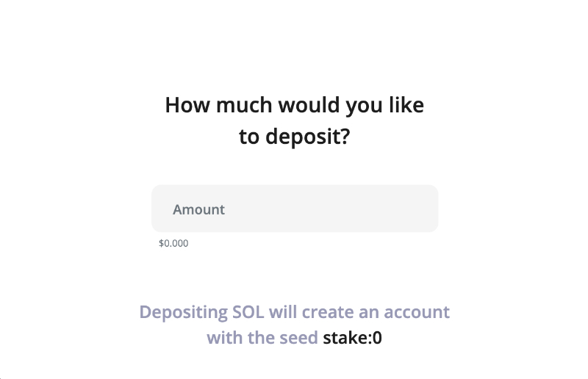Click the word 'will' in the notice
Image resolution: width=588 pixels, height=379 pixels.
[283, 312]
